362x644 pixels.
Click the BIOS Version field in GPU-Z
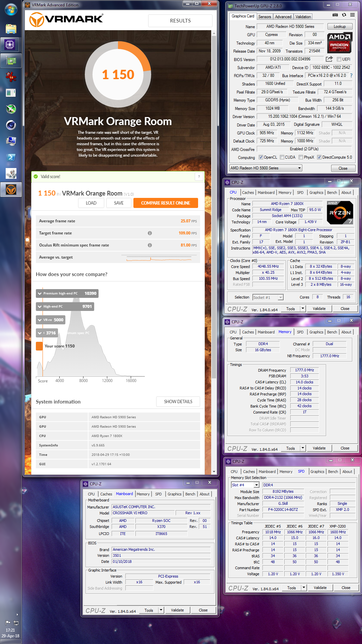coord(290,59)
